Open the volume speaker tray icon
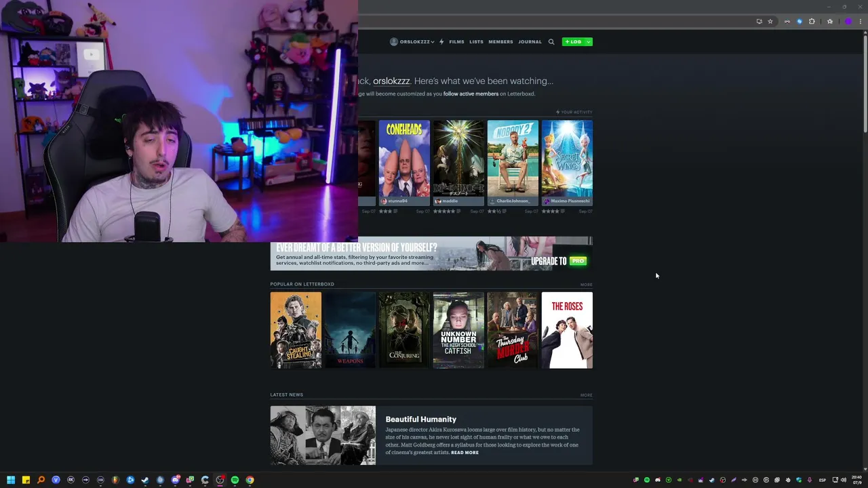This screenshot has width=868, height=488. 844,480
